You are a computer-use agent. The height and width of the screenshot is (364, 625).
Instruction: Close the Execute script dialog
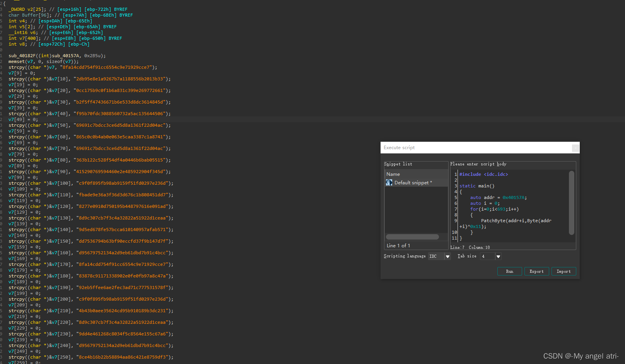(575, 148)
